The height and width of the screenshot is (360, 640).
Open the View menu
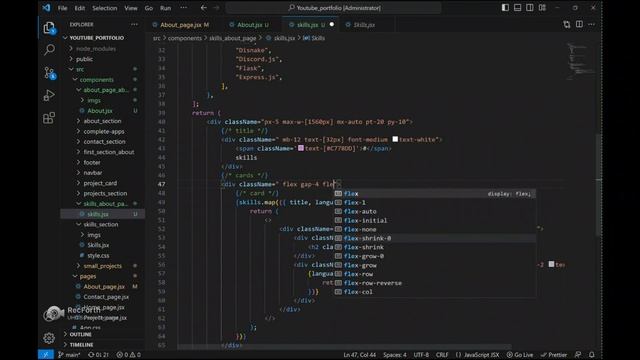click(x=131, y=8)
